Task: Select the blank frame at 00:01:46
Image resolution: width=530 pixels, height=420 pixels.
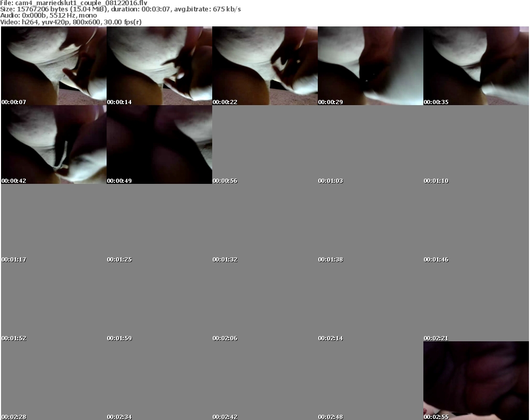Action: coord(476,223)
